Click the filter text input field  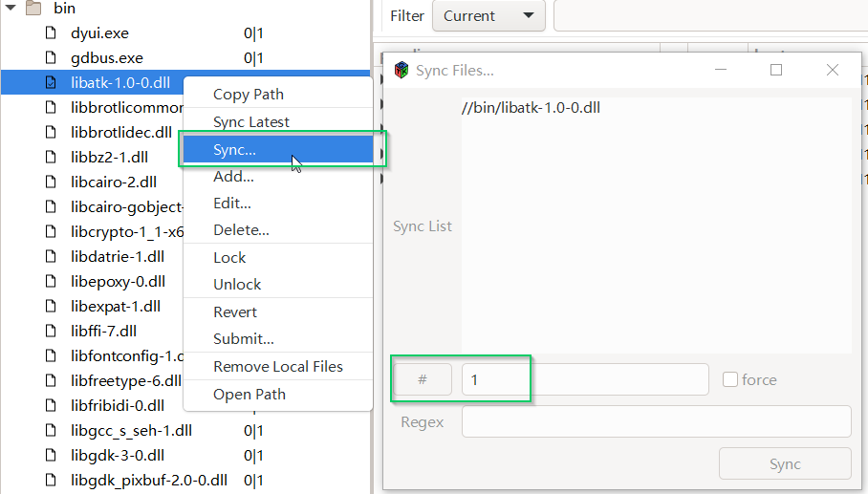click(x=711, y=15)
